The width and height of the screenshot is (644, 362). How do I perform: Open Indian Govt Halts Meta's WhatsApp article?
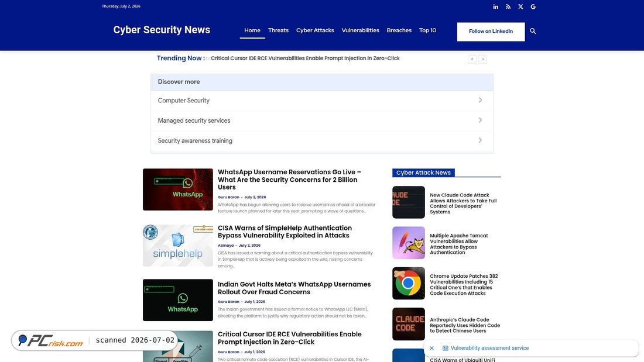coord(294,288)
